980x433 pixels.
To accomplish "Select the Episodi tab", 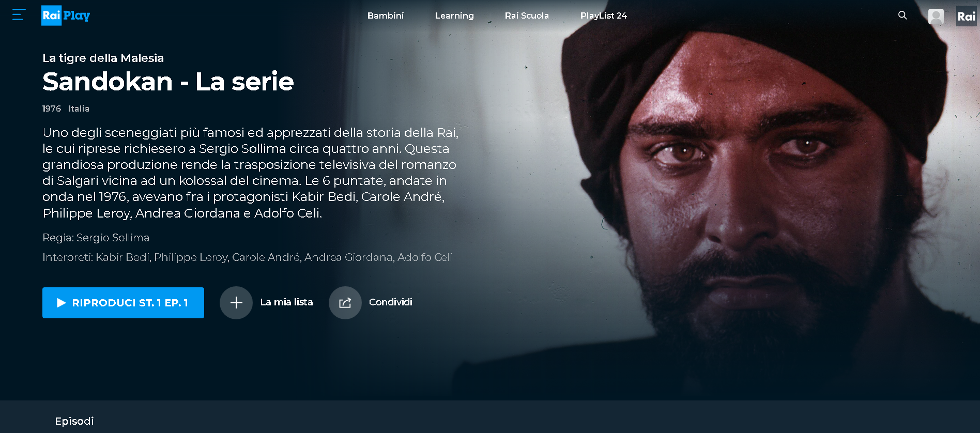I will tap(74, 421).
